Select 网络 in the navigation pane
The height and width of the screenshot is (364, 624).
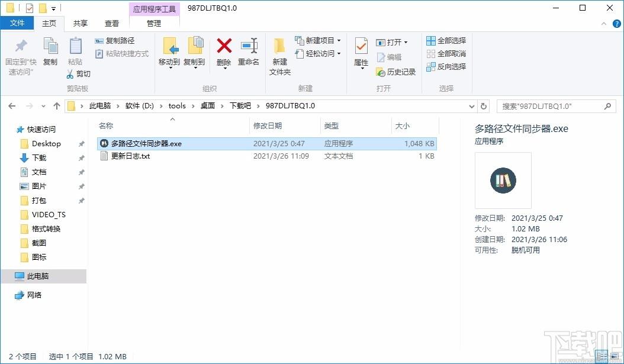point(34,295)
